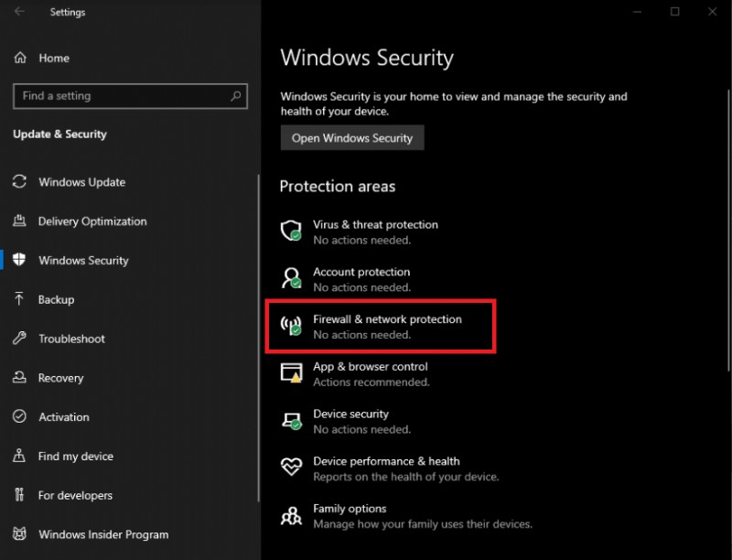This screenshot has width=732, height=560.
Task: Click "Reports on the health of your device." text
Action: [x=406, y=477]
